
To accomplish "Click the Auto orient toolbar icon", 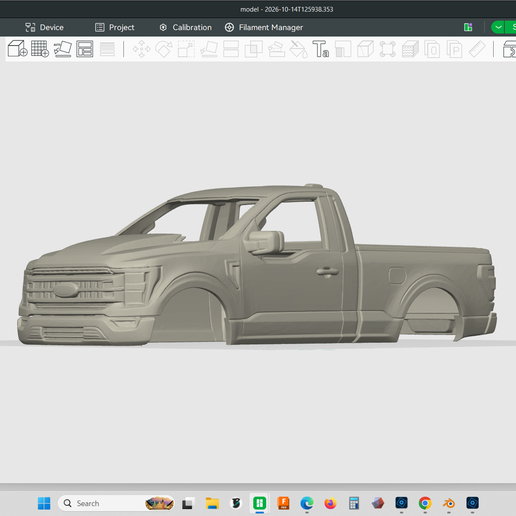I will [x=63, y=49].
